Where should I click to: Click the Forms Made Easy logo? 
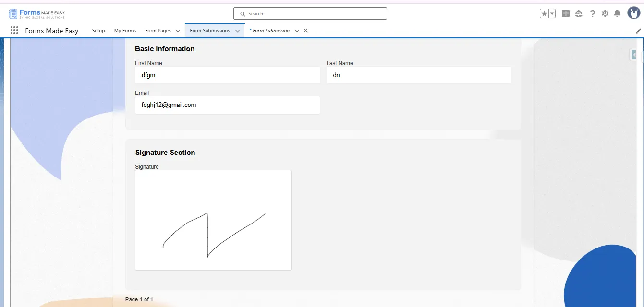[36, 13]
